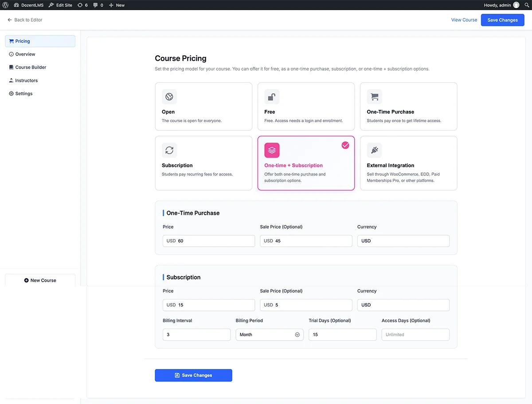Click the Settings gear icon
This screenshot has height=404, width=532.
coord(12,93)
